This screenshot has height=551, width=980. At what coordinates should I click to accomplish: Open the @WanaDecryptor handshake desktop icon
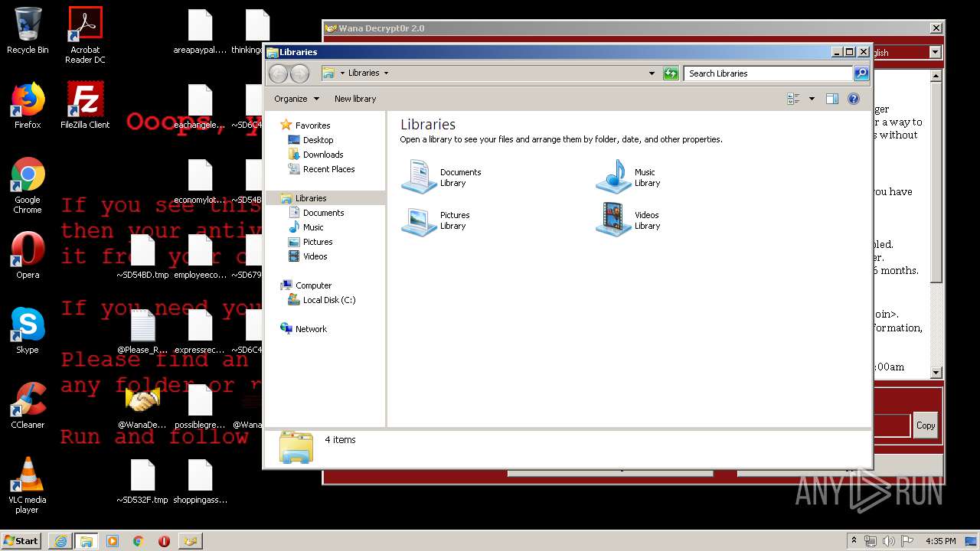pyautogui.click(x=142, y=408)
